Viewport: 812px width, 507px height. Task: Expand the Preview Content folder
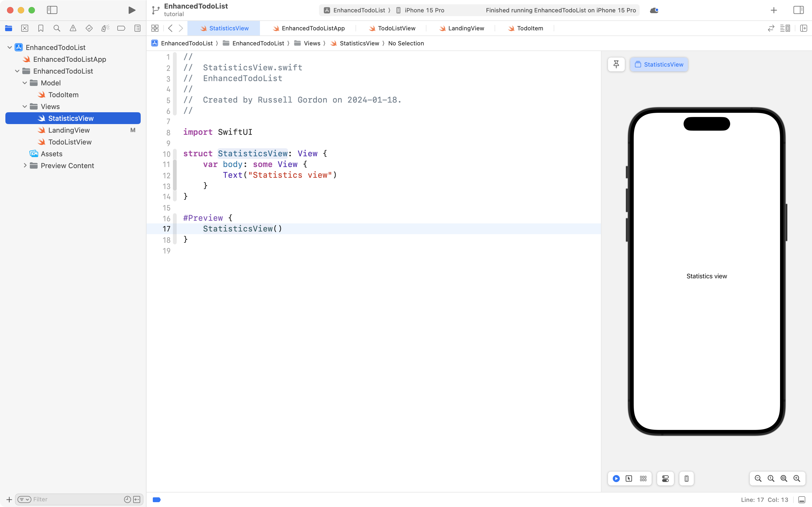click(x=25, y=165)
